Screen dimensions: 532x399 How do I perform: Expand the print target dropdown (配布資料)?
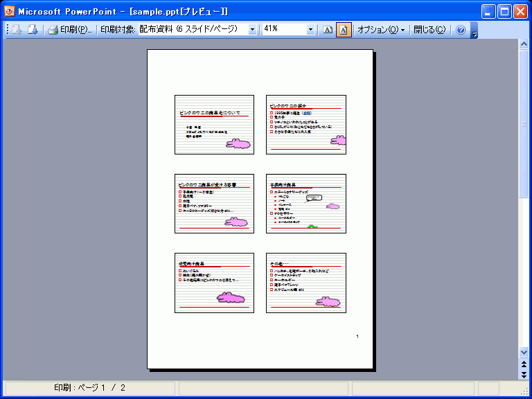point(252,30)
